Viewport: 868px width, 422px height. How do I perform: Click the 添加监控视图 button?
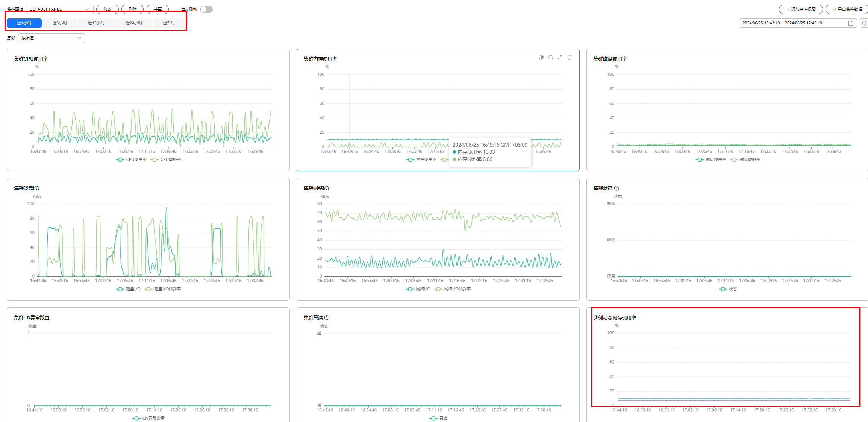pyautogui.click(x=801, y=9)
